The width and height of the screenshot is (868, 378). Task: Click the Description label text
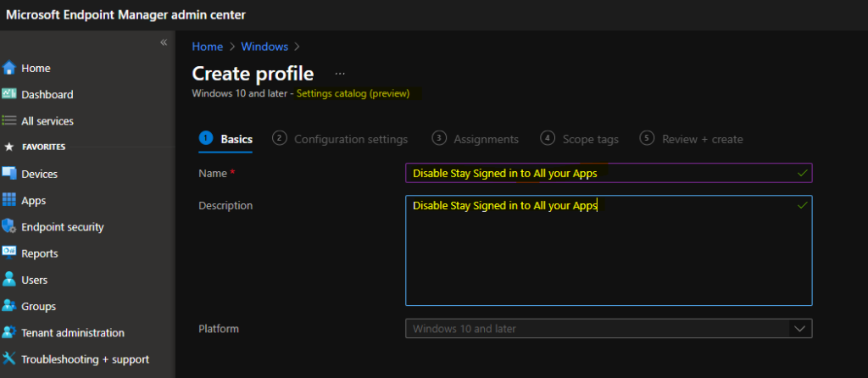coord(225,206)
